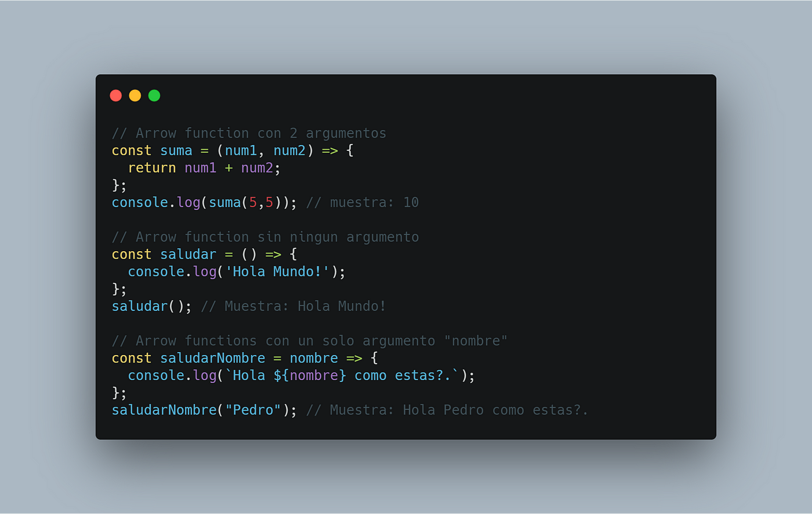Click the string "Pedro" argument
812x514 pixels.
click(253, 410)
